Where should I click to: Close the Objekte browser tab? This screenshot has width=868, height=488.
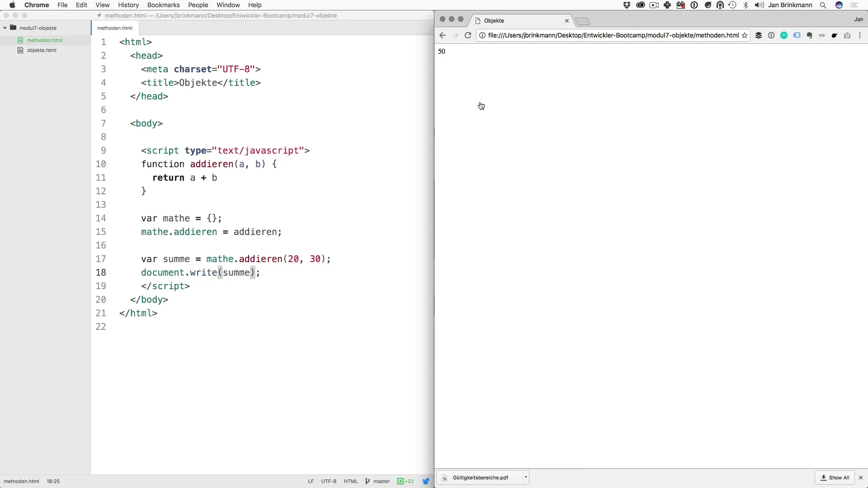pos(567,21)
